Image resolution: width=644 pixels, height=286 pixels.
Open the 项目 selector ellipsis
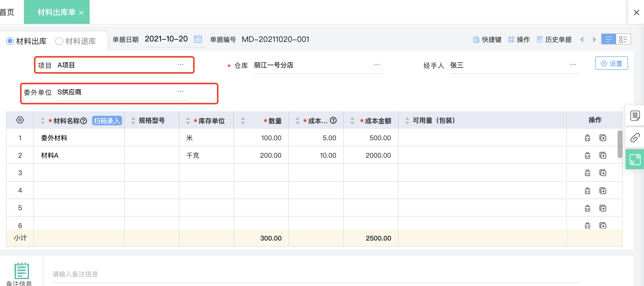coord(181,65)
